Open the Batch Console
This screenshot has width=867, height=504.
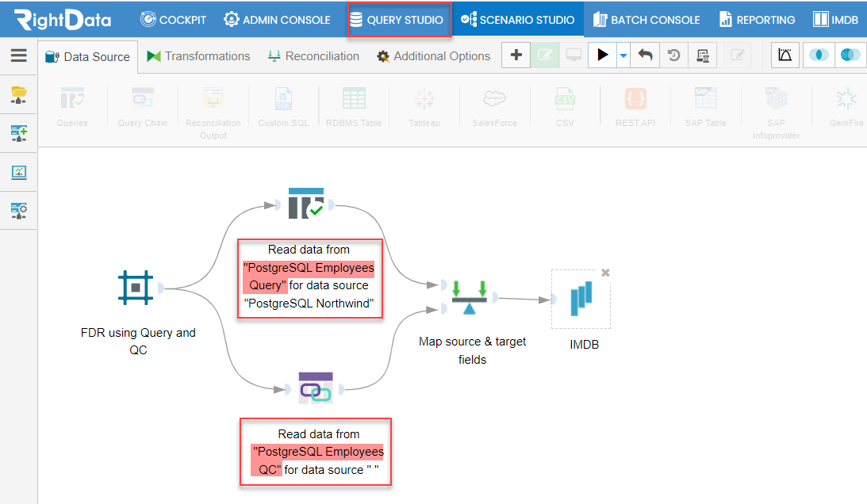click(x=646, y=20)
